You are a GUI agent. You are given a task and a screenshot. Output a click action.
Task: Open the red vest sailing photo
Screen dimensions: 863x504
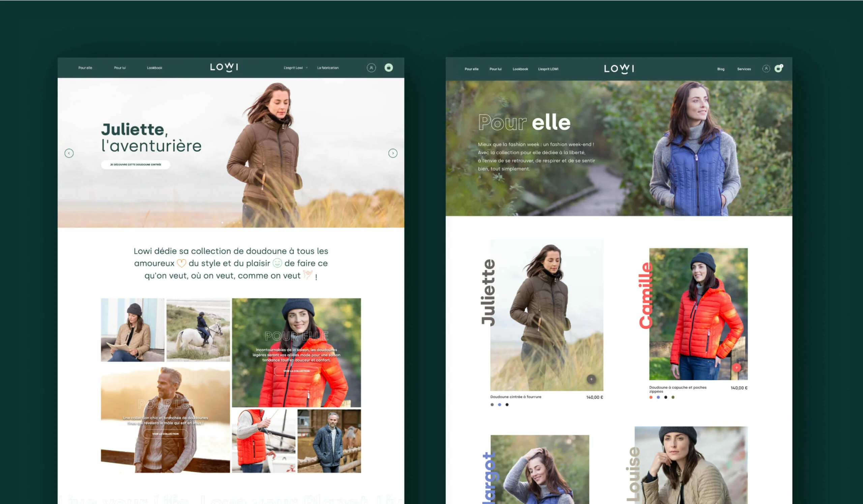coord(264,441)
